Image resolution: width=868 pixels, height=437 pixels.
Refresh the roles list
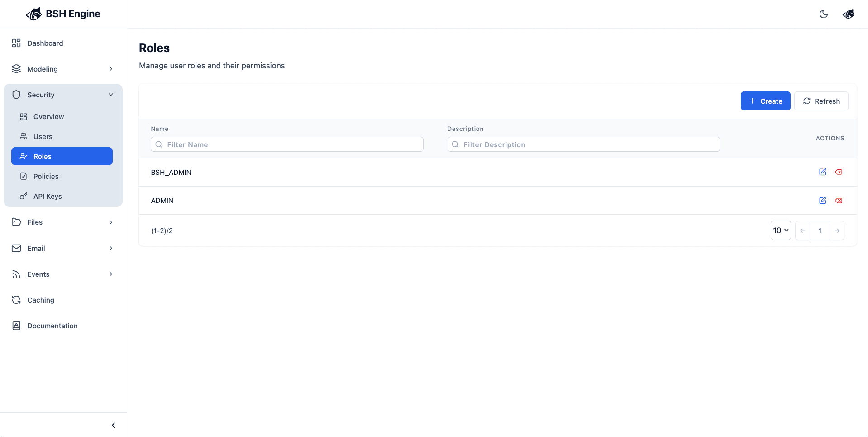821,101
